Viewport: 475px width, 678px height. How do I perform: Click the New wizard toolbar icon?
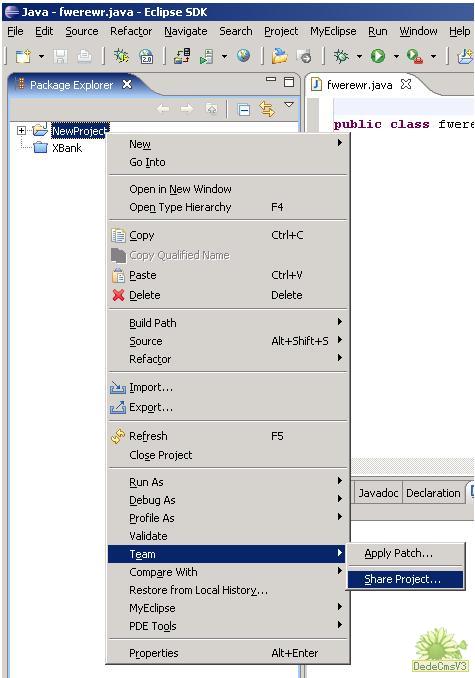point(23,56)
